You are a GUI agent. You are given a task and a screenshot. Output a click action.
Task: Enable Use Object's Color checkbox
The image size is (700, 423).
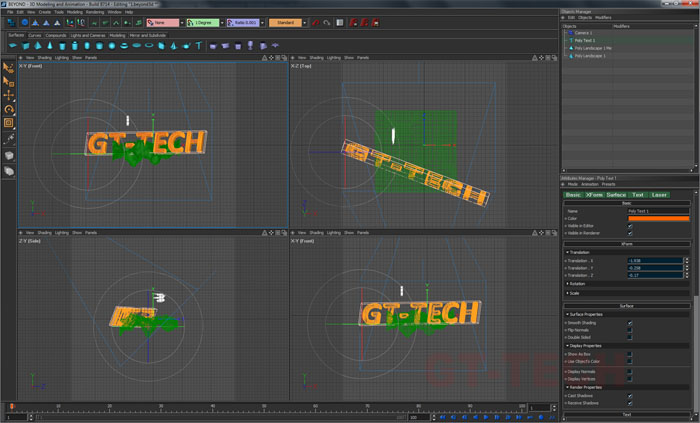pos(630,361)
